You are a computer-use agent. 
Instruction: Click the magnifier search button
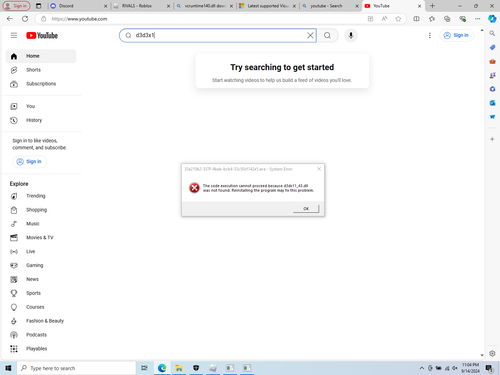327,35
